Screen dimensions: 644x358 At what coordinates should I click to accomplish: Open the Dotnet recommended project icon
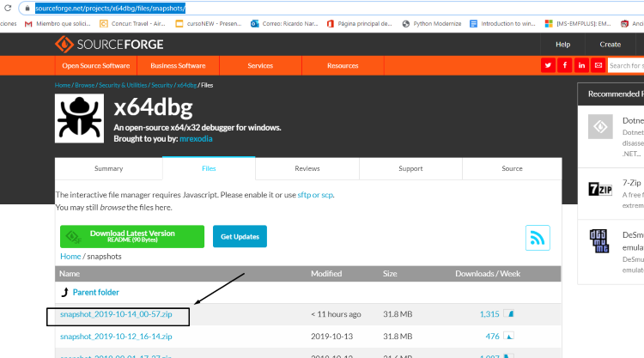pos(600,126)
